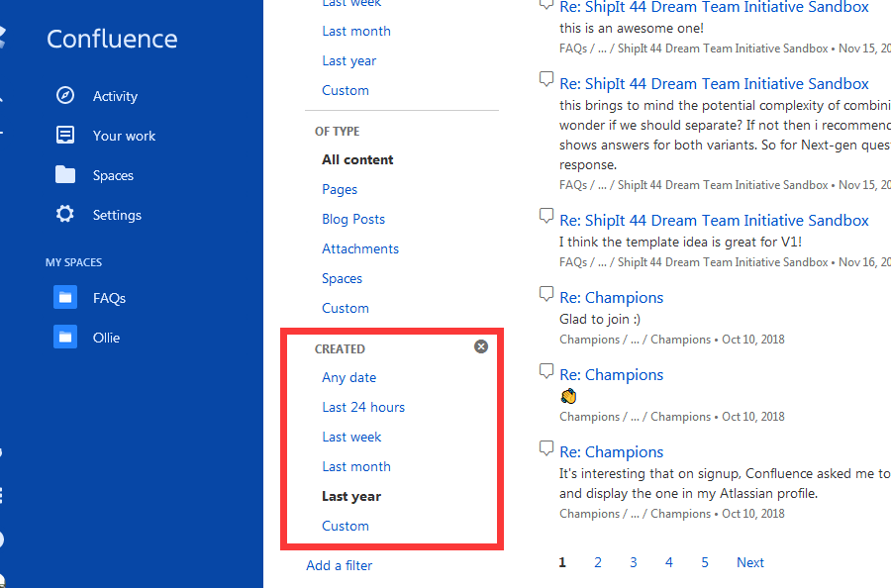The width and height of the screenshot is (891, 588).
Task: Choose Custom under last modified filter
Action: pos(346,90)
